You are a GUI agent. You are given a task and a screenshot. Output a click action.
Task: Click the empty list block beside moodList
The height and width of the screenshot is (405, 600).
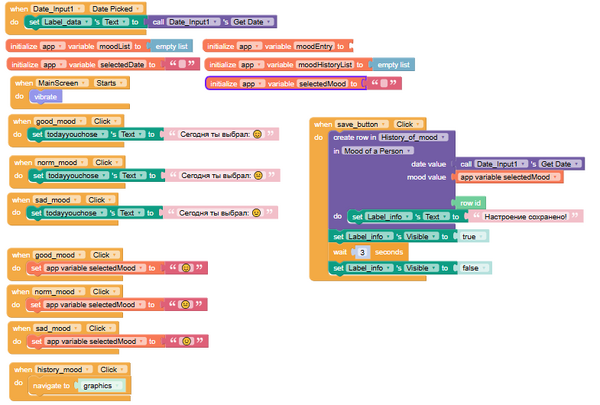(171, 46)
